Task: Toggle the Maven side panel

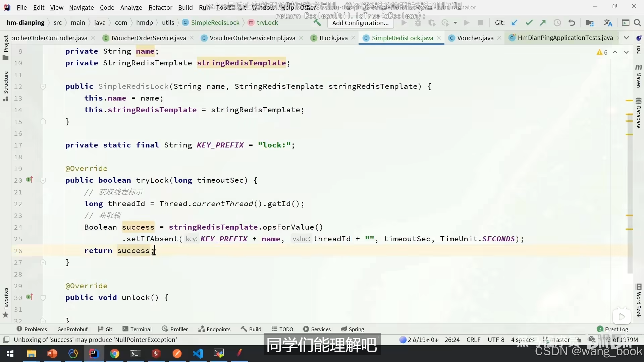Action: (639, 76)
